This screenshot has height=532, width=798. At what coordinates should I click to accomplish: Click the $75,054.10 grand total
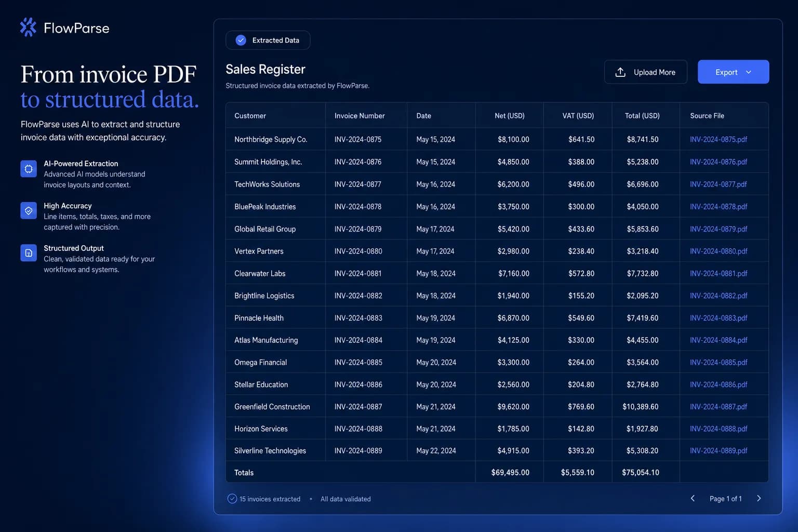pyautogui.click(x=641, y=472)
